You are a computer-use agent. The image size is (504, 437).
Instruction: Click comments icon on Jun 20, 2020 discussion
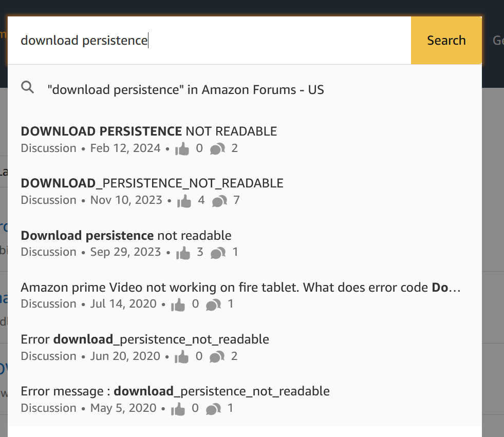coord(217,356)
